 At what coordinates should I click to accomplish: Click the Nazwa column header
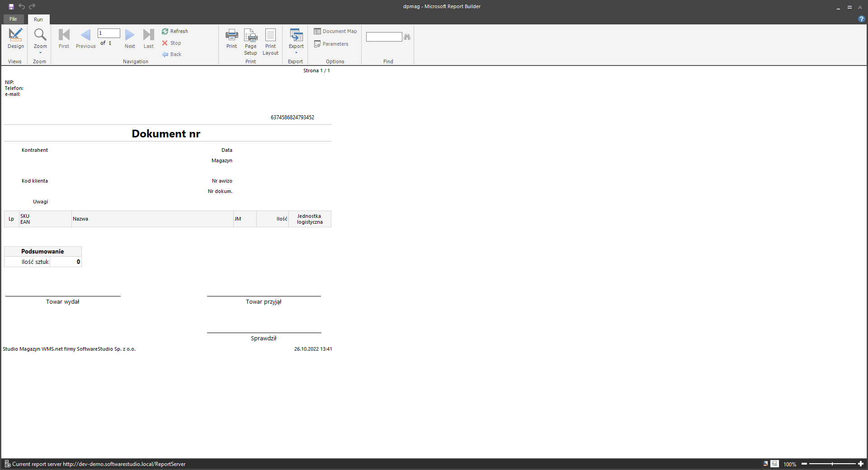[x=152, y=219]
